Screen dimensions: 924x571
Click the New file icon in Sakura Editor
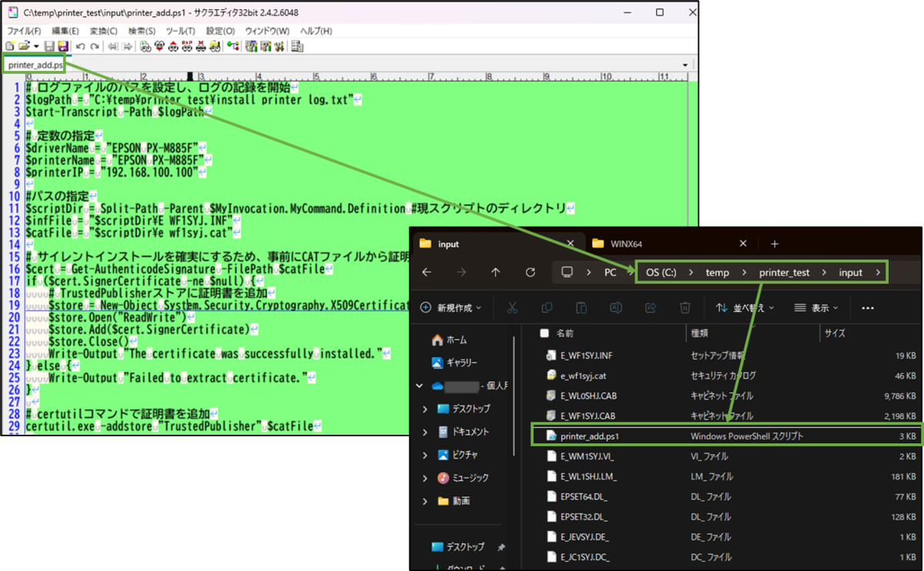point(9,46)
